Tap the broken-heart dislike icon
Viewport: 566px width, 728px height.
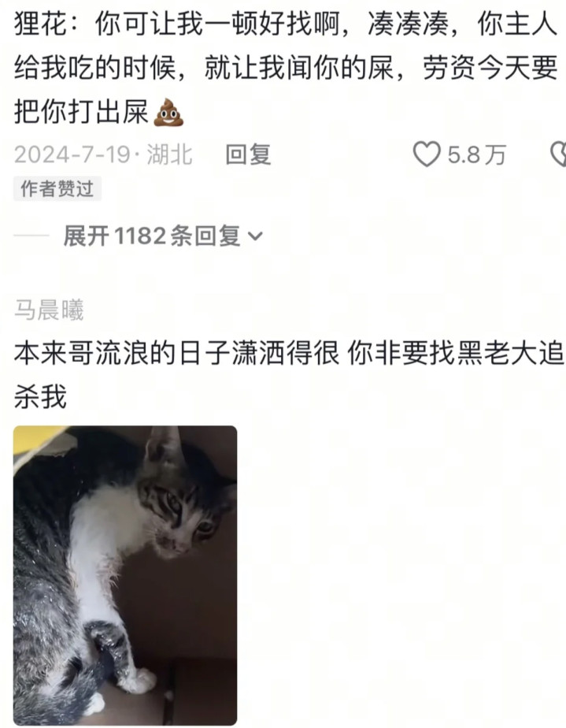pos(558,154)
